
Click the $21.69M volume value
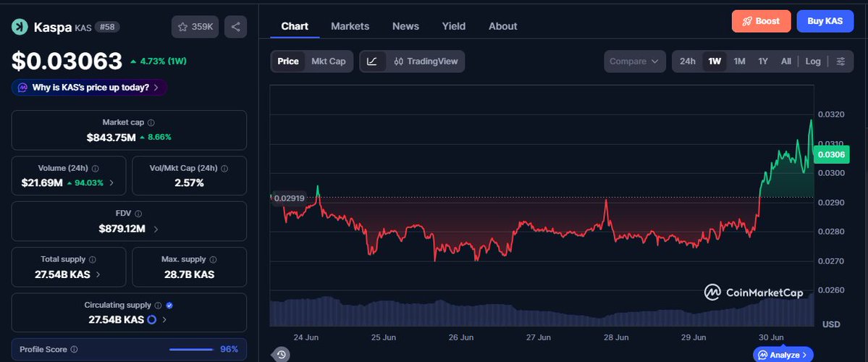(42, 182)
